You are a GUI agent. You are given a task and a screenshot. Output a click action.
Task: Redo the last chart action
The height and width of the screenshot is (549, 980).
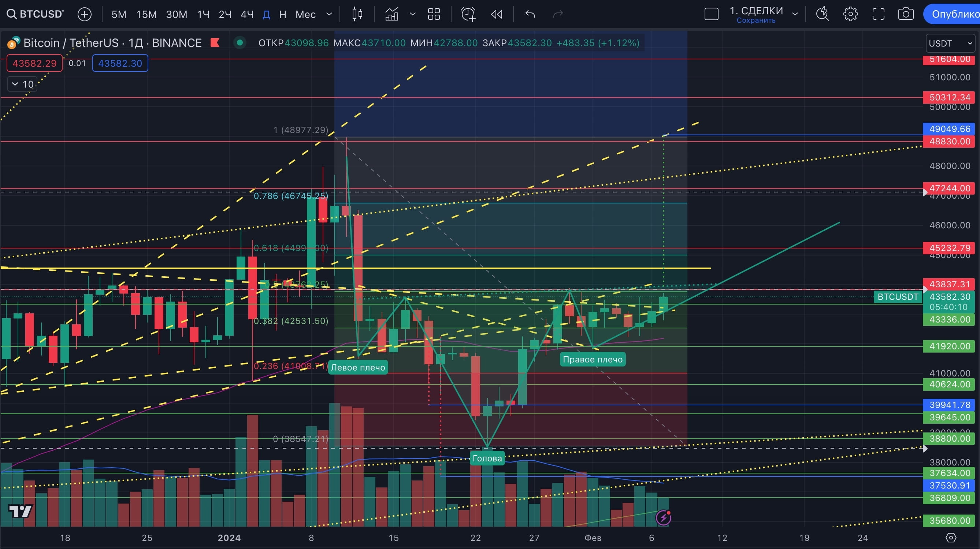click(557, 14)
